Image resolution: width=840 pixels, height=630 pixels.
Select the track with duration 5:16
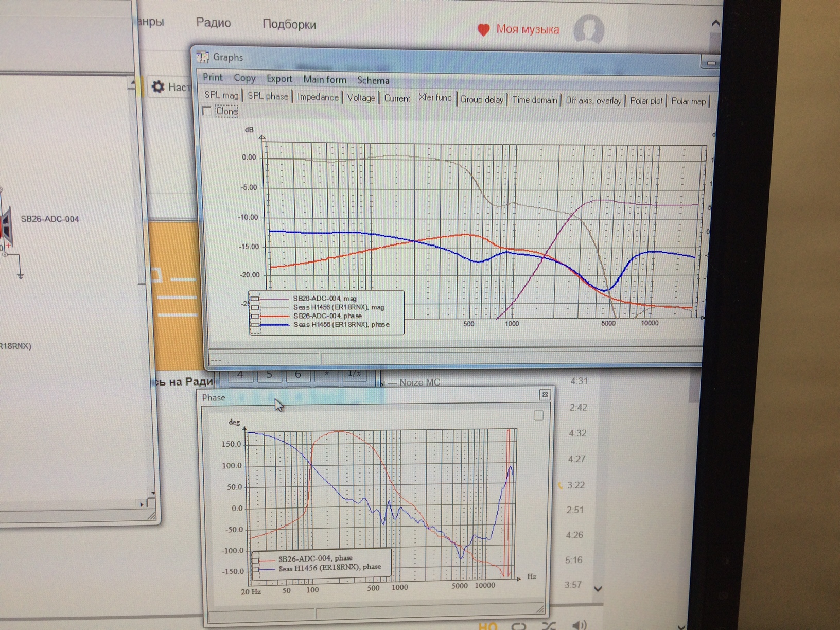(574, 560)
